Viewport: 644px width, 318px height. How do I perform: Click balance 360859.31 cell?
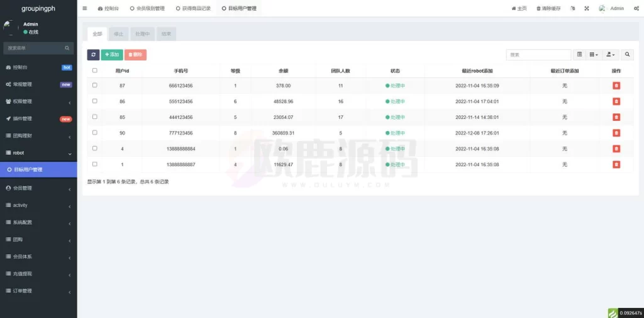coord(284,133)
